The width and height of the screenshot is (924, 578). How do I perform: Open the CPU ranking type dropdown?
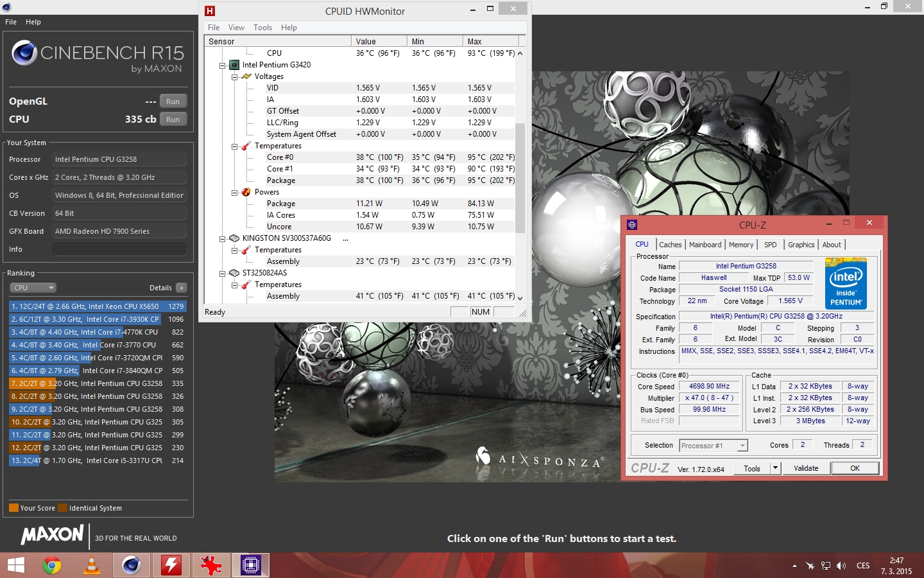[x=33, y=288]
